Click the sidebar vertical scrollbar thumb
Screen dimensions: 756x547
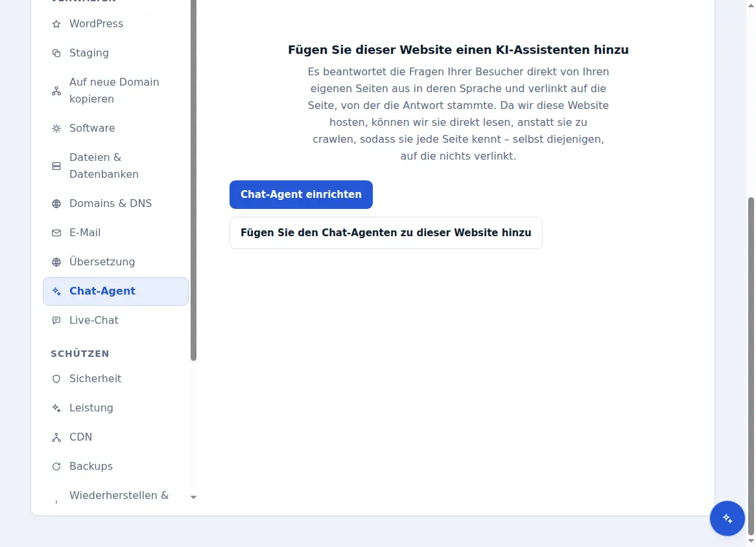coord(193,180)
